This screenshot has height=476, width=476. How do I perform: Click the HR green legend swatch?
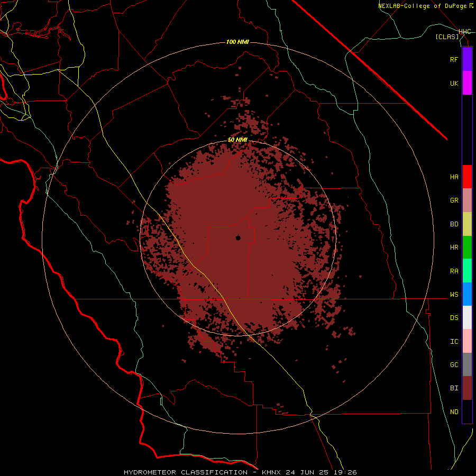click(x=467, y=248)
